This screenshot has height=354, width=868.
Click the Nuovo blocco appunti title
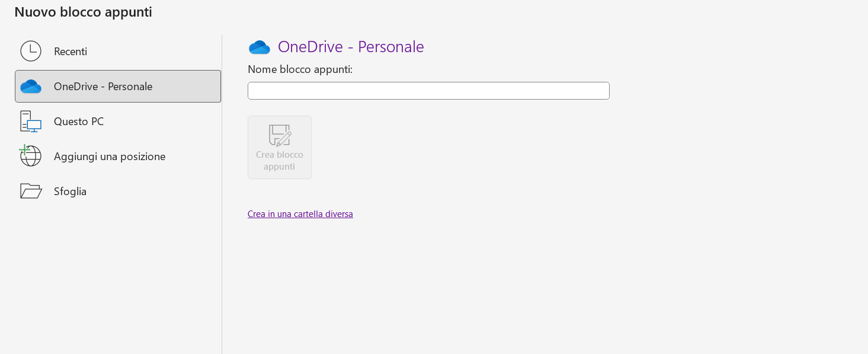pyautogui.click(x=83, y=11)
